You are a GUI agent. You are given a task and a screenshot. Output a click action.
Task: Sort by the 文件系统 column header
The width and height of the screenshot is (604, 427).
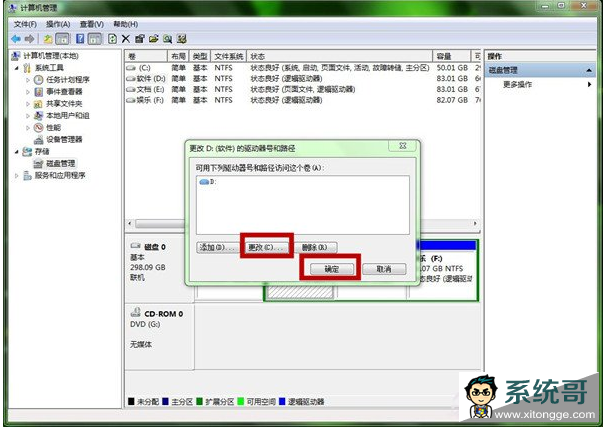pos(229,56)
